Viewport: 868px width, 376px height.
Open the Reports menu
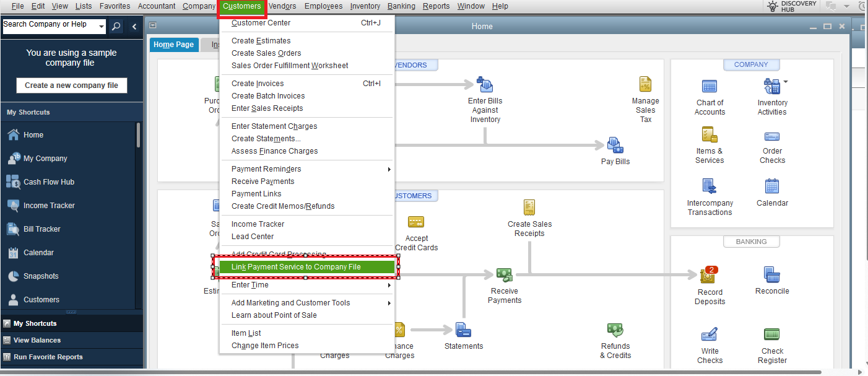pyautogui.click(x=436, y=6)
